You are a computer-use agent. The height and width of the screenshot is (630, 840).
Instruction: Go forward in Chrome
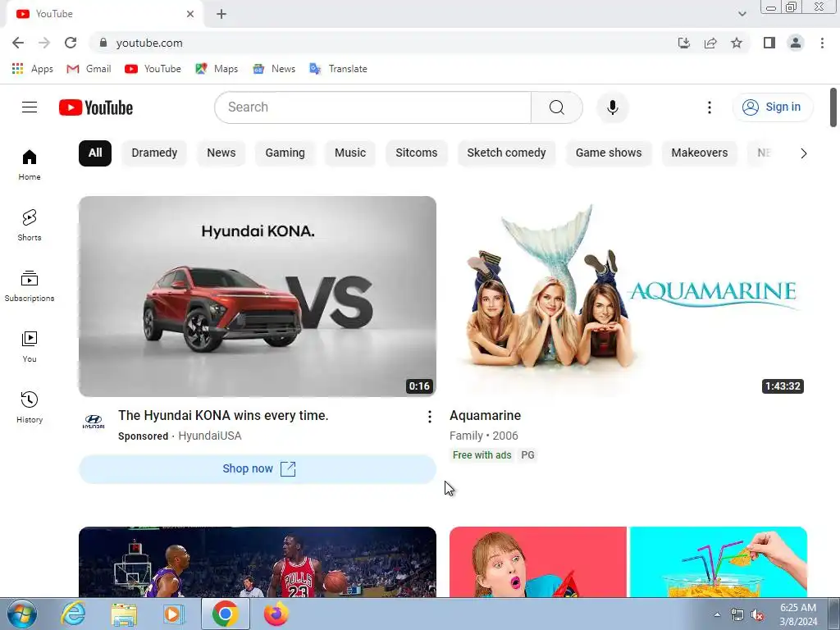click(44, 43)
